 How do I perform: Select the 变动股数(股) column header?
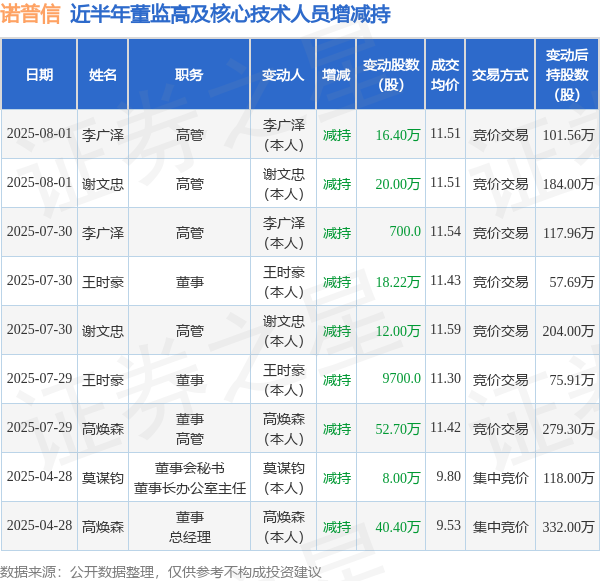click(x=391, y=75)
